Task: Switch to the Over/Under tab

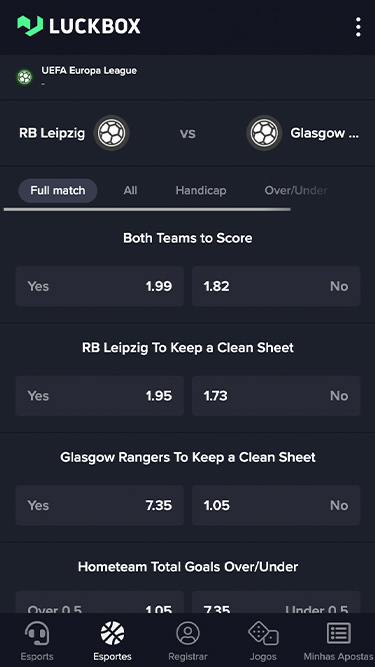Action: point(296,191)
